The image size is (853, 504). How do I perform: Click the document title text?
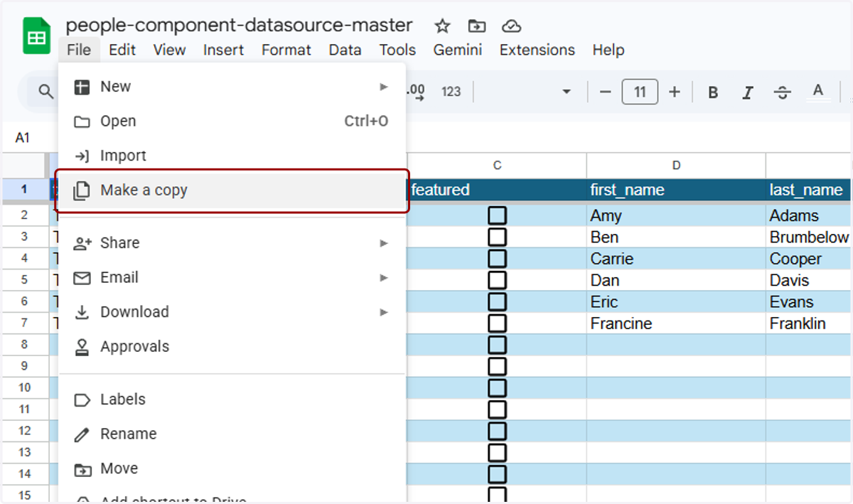coord(239,26)
